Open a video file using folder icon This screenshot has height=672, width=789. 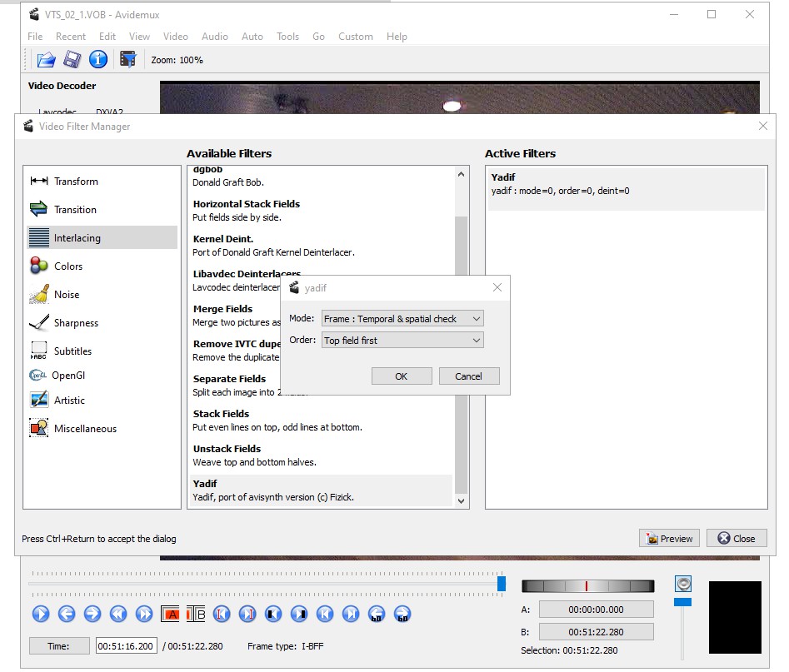(46, 60)
